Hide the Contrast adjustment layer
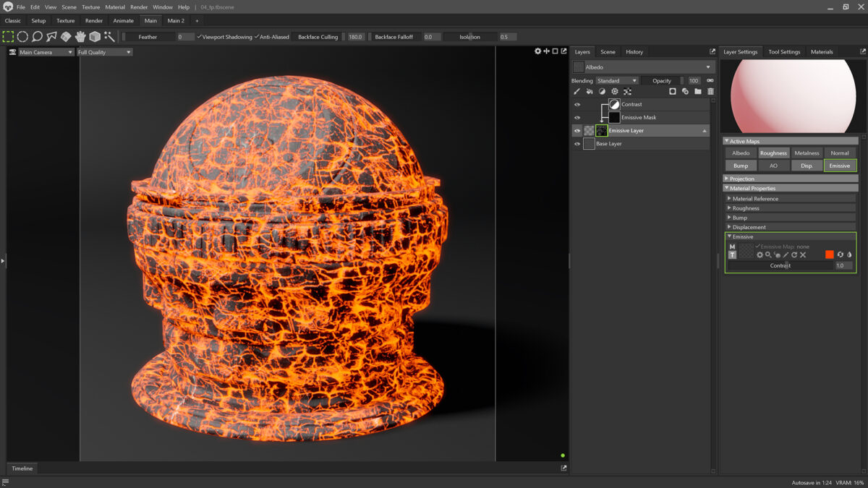868x488 pixels. (577, 104)
